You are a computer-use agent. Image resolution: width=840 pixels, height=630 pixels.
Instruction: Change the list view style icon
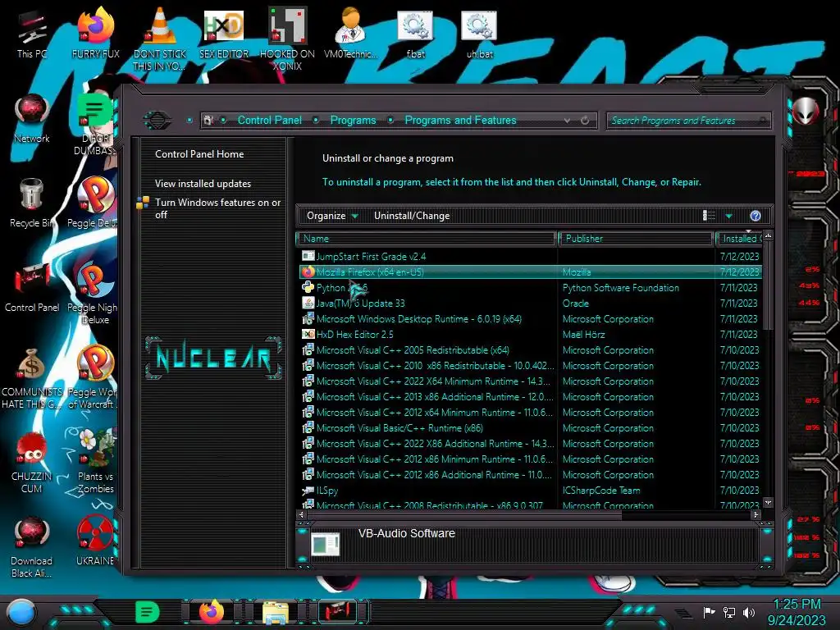click(x=709, y=216)
